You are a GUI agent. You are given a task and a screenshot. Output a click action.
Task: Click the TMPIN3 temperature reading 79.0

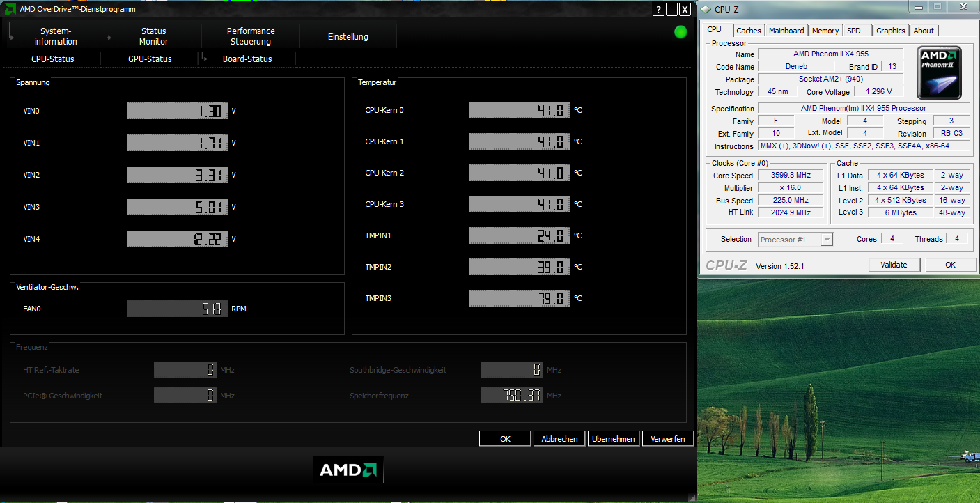(x=519, y=298)
